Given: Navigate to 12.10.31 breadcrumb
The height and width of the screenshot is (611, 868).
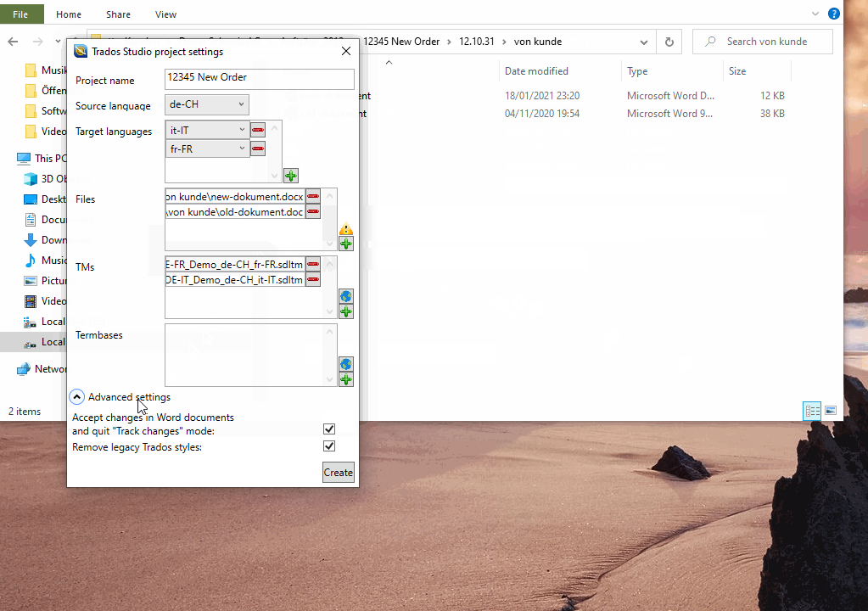Looking at the screenshot, I should [477, 42].
